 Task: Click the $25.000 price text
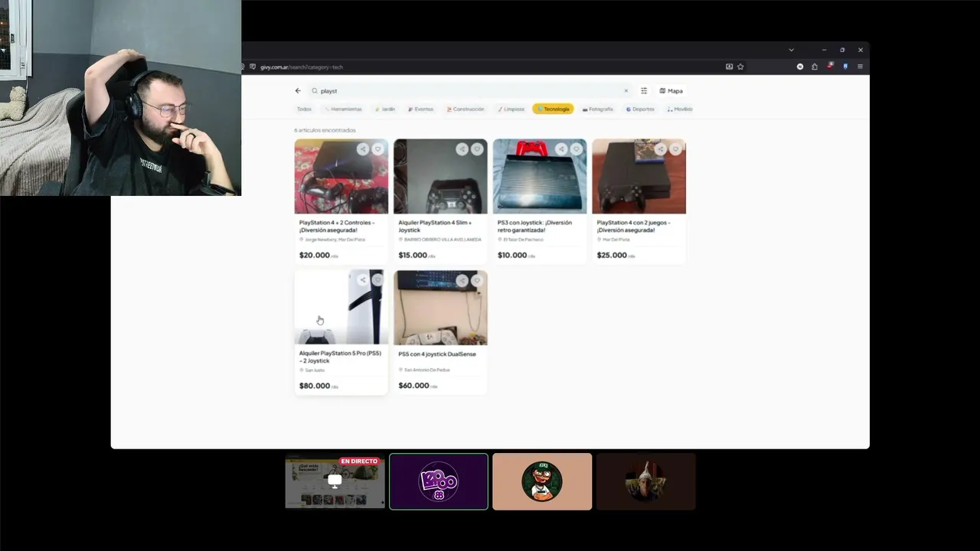[612, 255]
